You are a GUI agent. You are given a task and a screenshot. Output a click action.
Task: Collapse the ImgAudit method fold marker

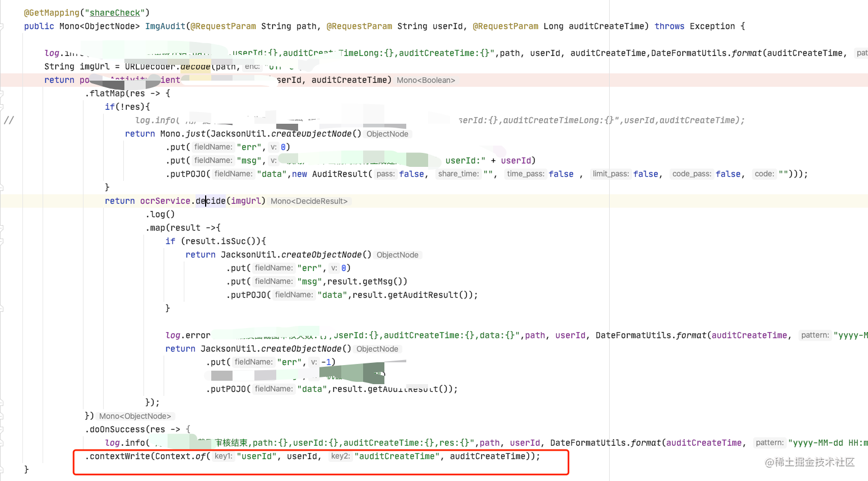pyautogui.click(x=2, y=26)
